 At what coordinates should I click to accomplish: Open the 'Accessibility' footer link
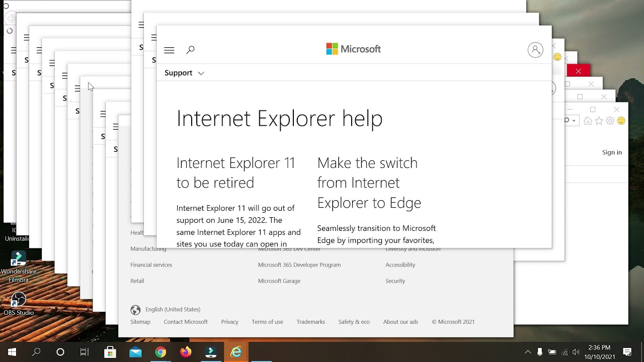(400, 265)
